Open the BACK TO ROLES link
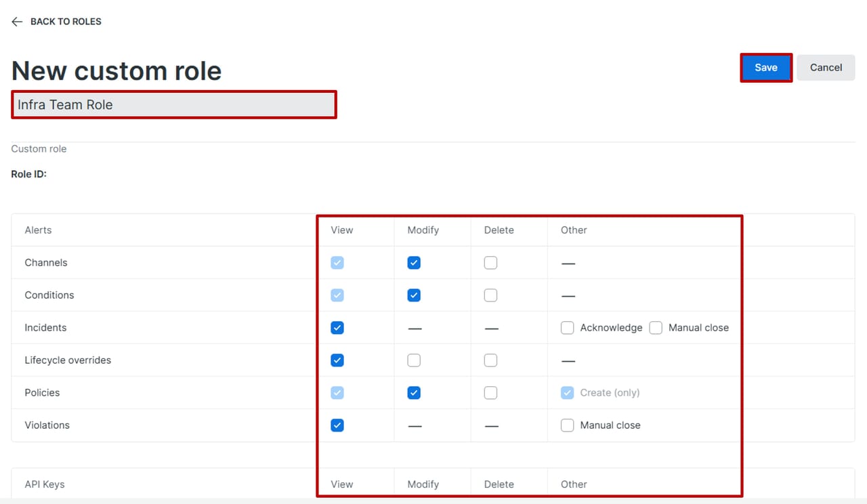Screen dimensions: 867x504 [66, 22]
